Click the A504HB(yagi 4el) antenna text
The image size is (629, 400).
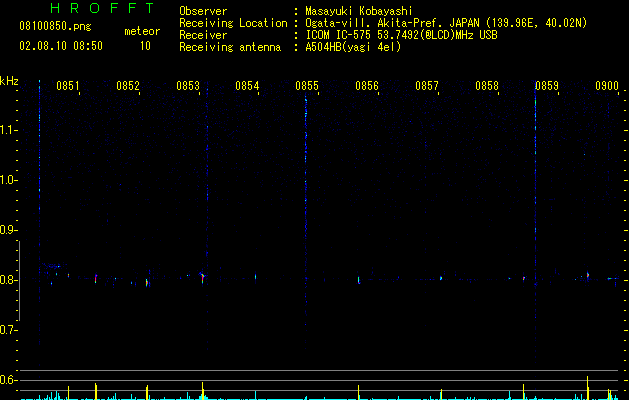[x=353, y=47]
